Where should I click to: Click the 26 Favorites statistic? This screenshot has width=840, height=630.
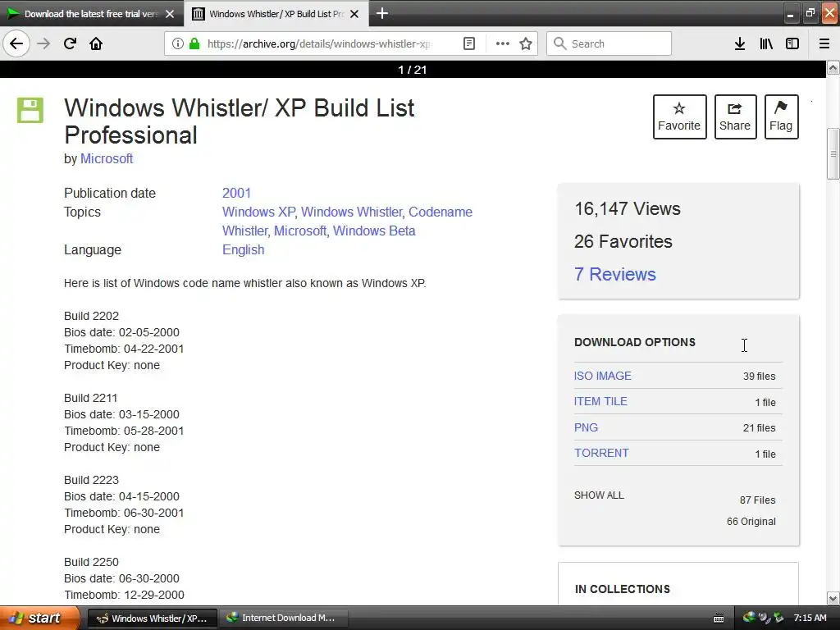(x=623, y=241)
